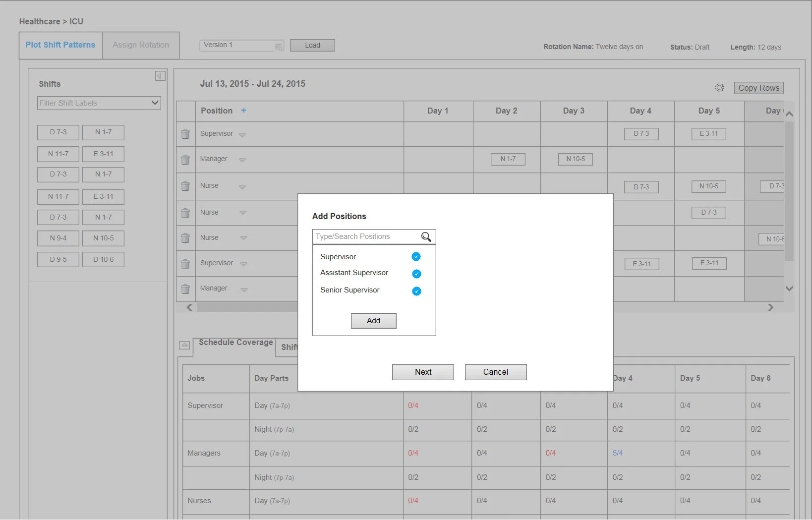Switch to the Plot Shift Patterns tab

60,45
